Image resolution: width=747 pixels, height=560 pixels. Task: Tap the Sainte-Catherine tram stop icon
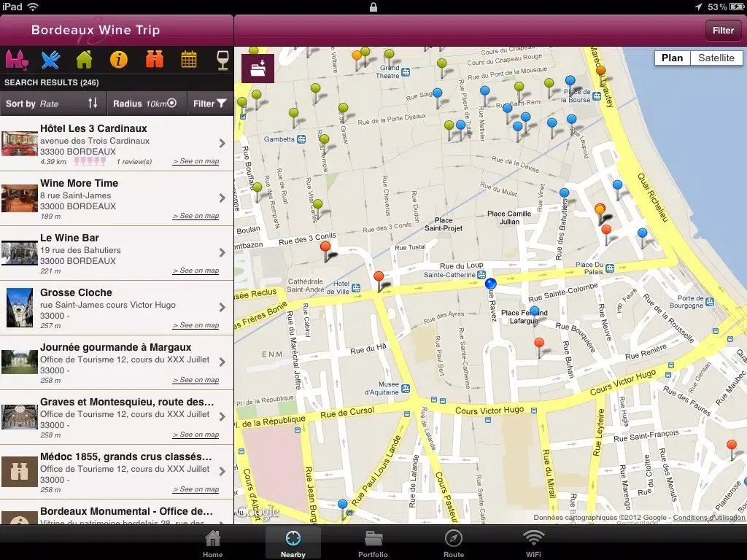pyautogui.click(x=481, y=275)
